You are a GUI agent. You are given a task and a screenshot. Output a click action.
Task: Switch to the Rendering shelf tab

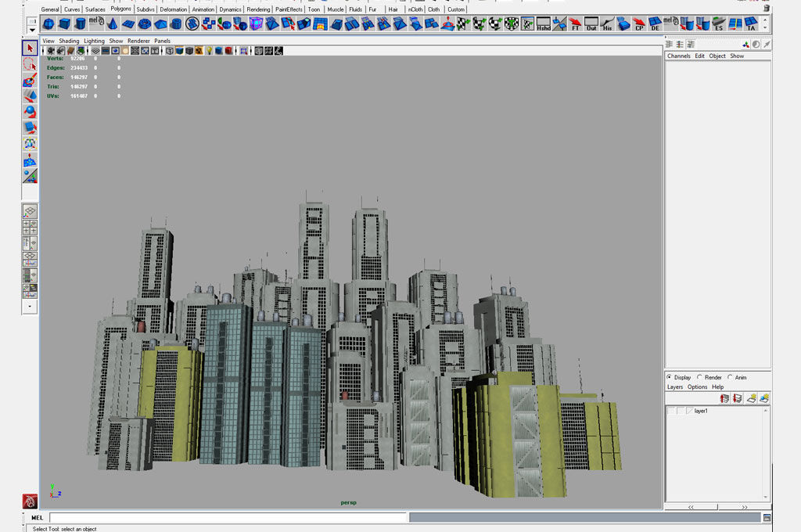[258, 9]
